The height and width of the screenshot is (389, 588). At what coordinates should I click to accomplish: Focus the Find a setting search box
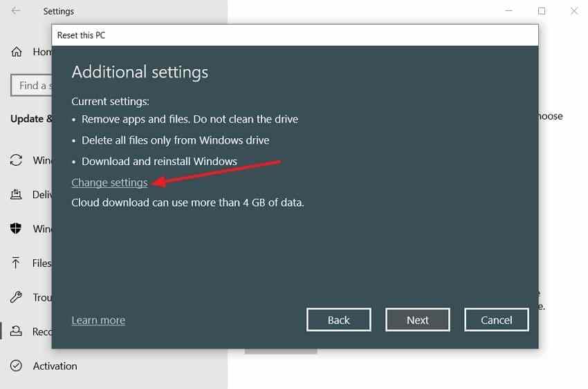32,86
